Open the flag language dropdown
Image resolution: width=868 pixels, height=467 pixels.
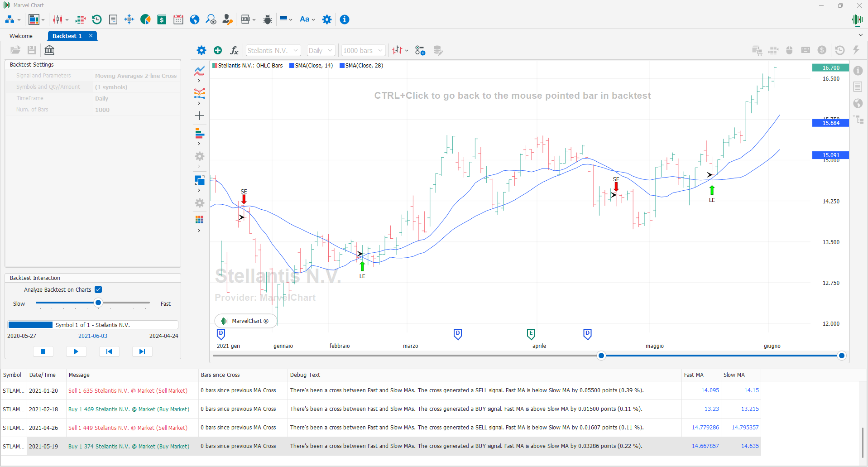point(286,19)
